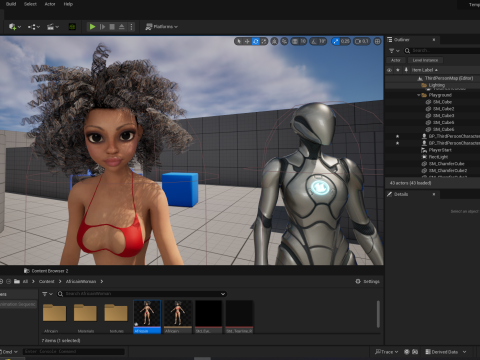Open the Outliner filter dropdown
The width and height of the screenshot is (480, 360).
(394, 51)
